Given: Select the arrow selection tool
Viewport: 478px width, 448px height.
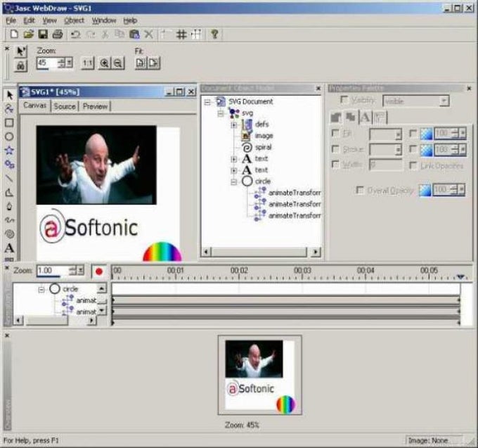Looking at the screenshot, I should [9, 95].
